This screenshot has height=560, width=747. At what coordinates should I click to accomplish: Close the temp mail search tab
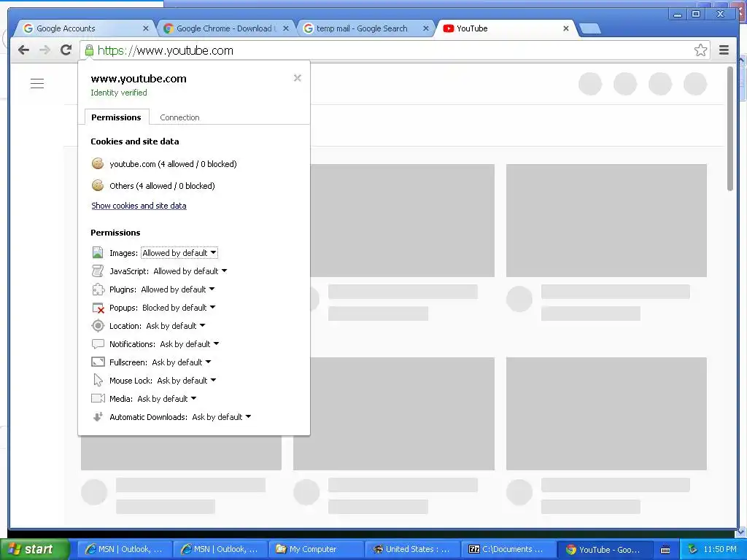coord(426,28)
